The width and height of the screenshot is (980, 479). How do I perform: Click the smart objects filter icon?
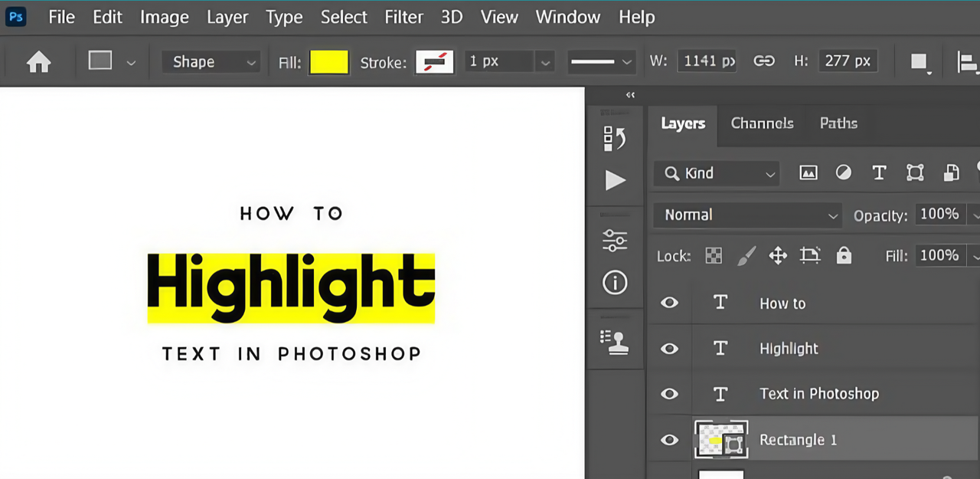coord(951,172)
